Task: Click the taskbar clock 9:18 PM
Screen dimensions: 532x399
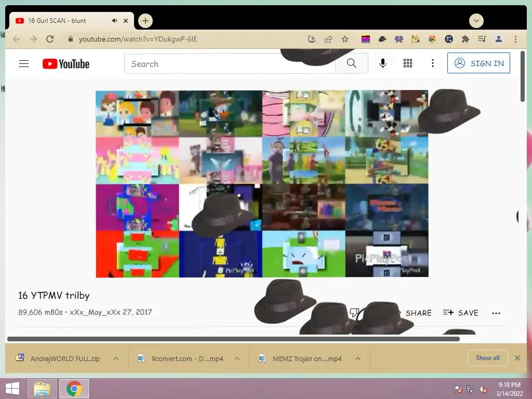Action: (x=509, y=389)
